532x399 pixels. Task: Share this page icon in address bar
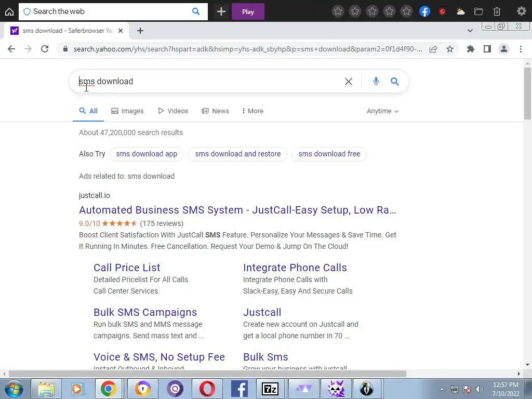(x=433, y=49)
